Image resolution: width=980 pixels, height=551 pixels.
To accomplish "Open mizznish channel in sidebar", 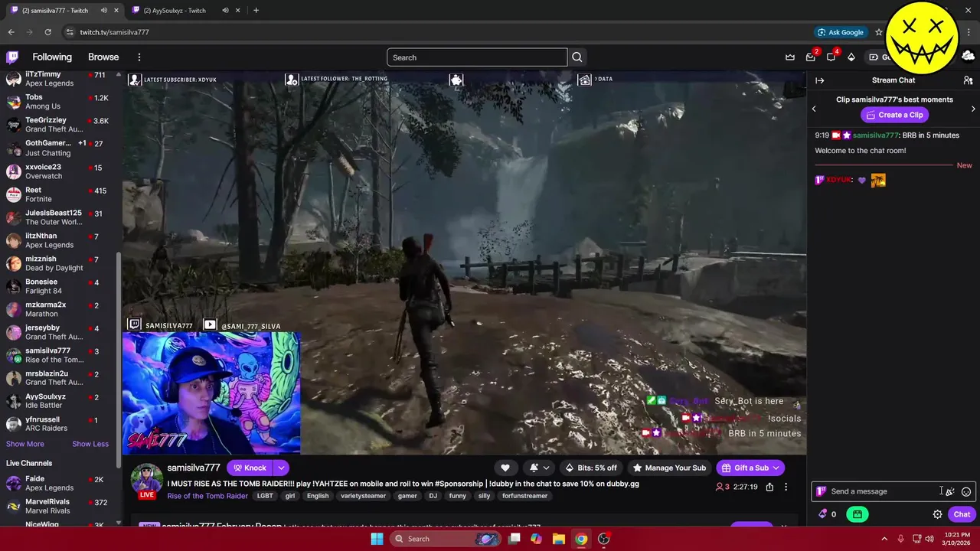I will tap(60, 264).
